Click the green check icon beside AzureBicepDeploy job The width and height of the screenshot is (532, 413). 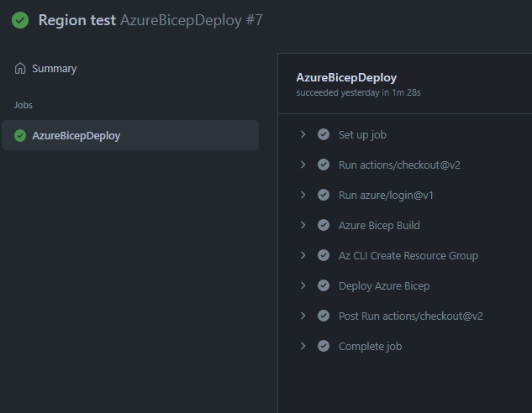[20, 135]
